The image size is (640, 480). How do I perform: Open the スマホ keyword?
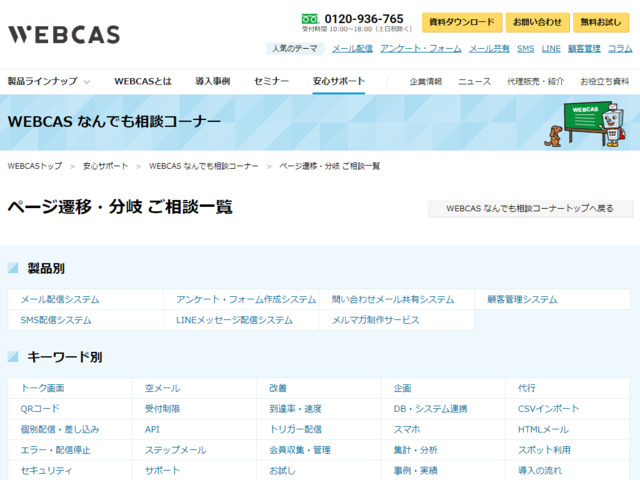click(407, 429)
